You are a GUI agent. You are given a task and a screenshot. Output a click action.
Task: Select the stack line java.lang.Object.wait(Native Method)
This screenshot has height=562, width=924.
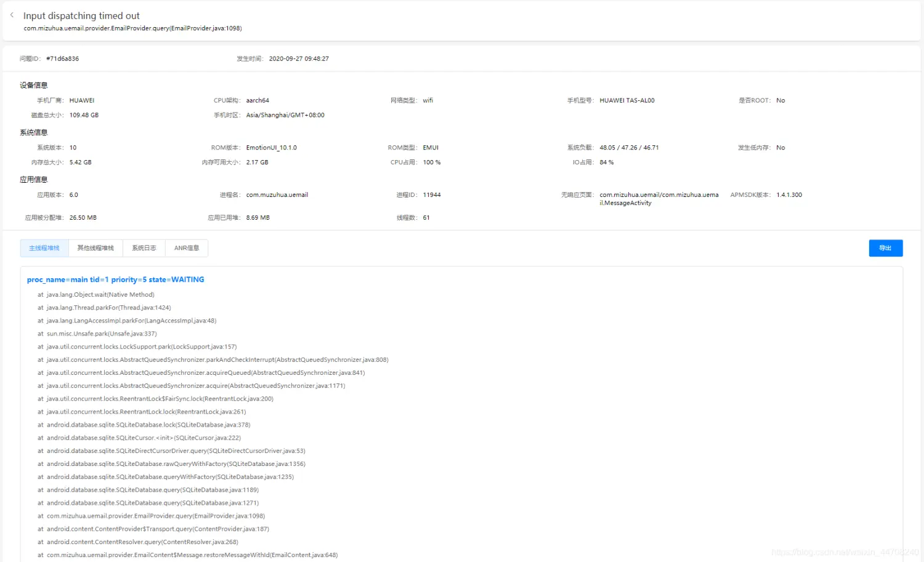tap(96, 295)
